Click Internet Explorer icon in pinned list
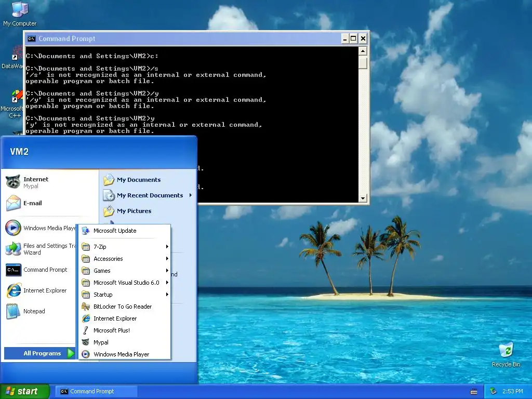The width and height of the screenshot is (532, 399). coord(13,290)
